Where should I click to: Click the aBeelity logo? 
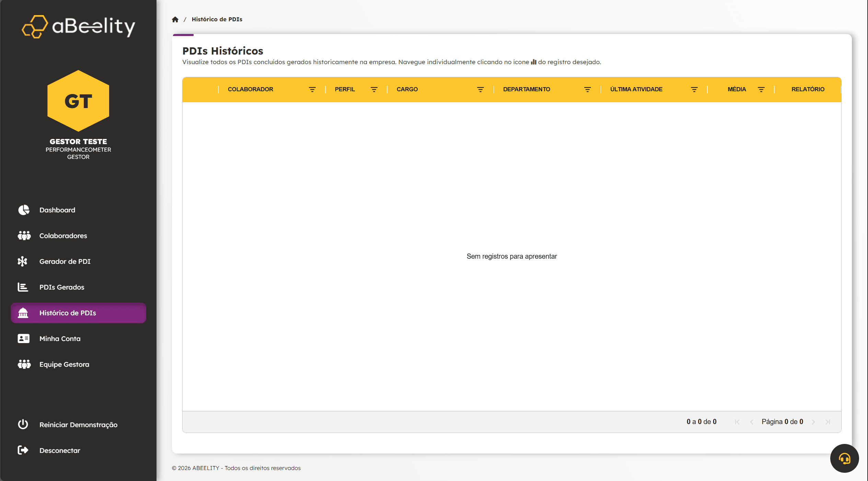click(78, 26)
